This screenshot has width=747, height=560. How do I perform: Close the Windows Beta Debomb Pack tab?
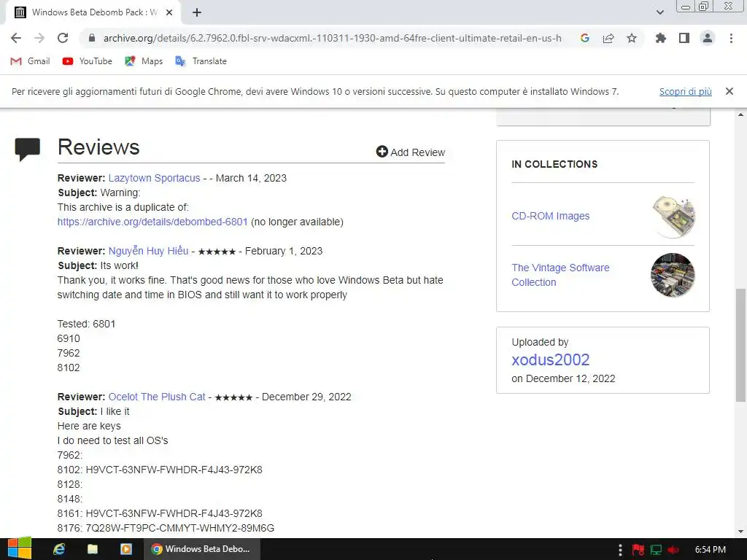point(169,12)
